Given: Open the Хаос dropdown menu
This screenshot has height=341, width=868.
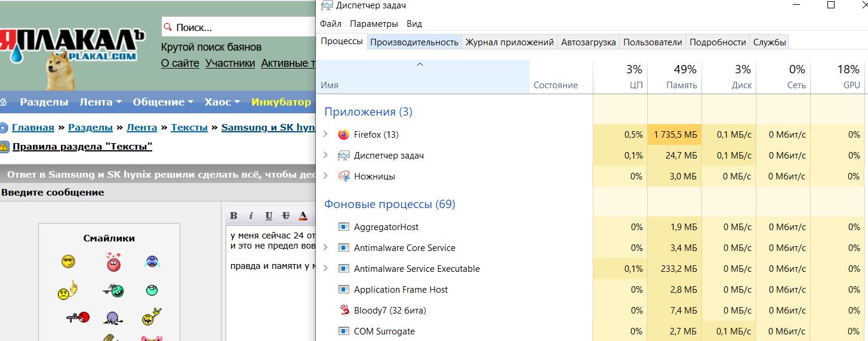Looking at the screenshot, I should (222, 102).
